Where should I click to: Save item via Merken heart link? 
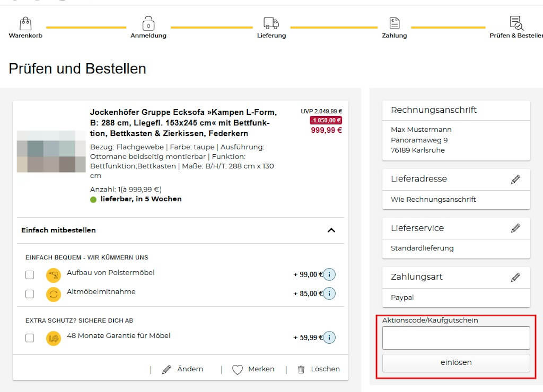tap(253, 369)
